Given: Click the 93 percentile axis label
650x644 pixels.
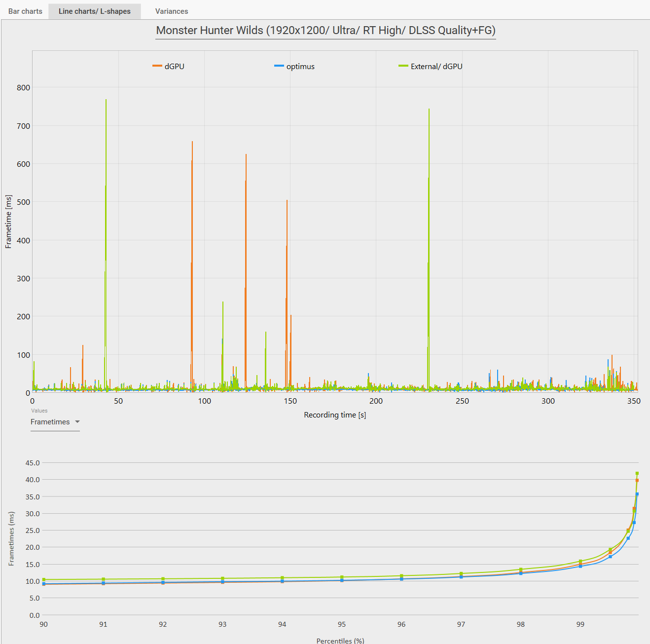Looking at the screenshot, I should [222, 624].
